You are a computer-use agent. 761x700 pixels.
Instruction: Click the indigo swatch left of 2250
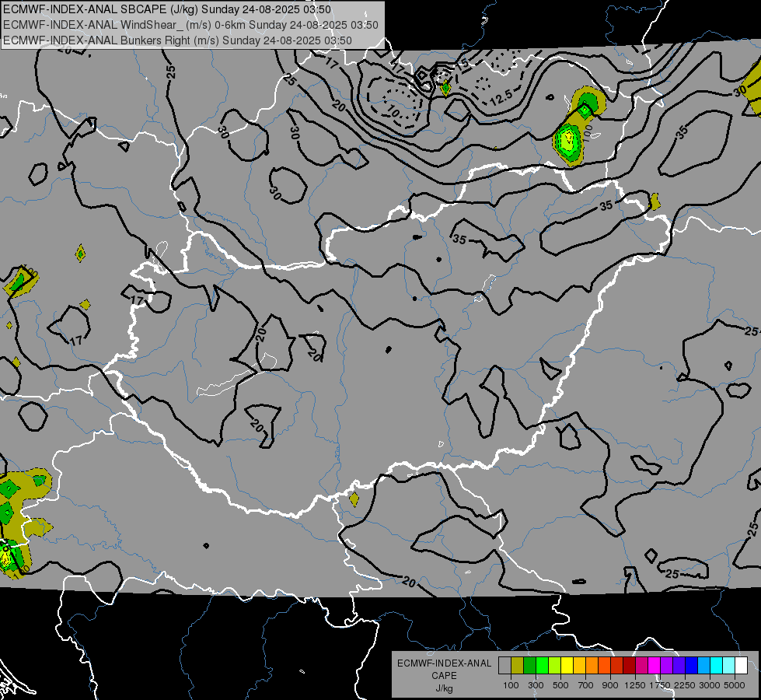(679, 666)
